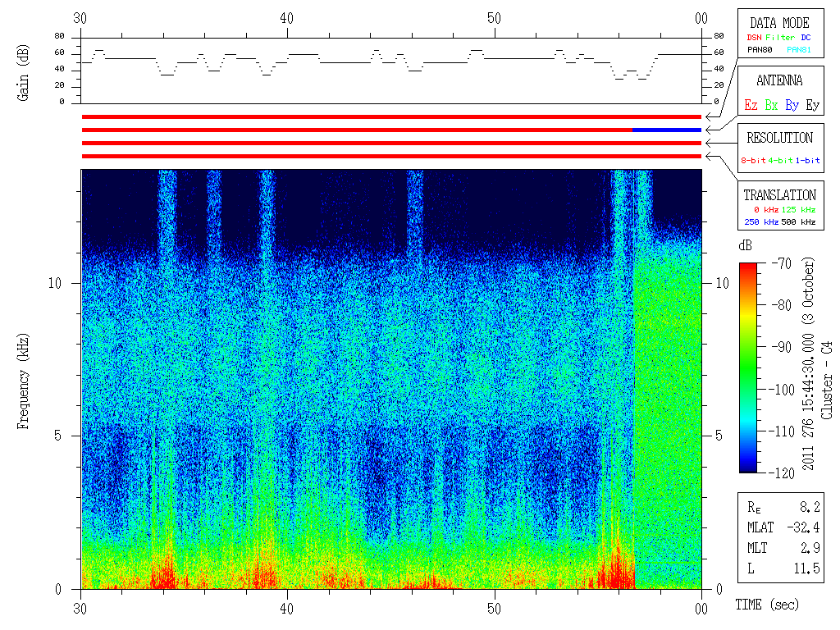Image resolution: width=840 pixels, height=630 pixels.
Task: Select the red 0 kHz translation label
Action: (x=765, y=209)
